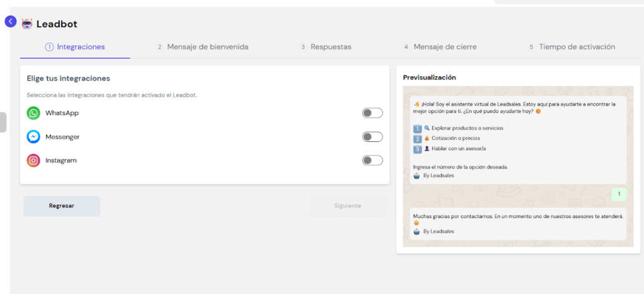Open the Mensaje de cierre step

point(440,46)
